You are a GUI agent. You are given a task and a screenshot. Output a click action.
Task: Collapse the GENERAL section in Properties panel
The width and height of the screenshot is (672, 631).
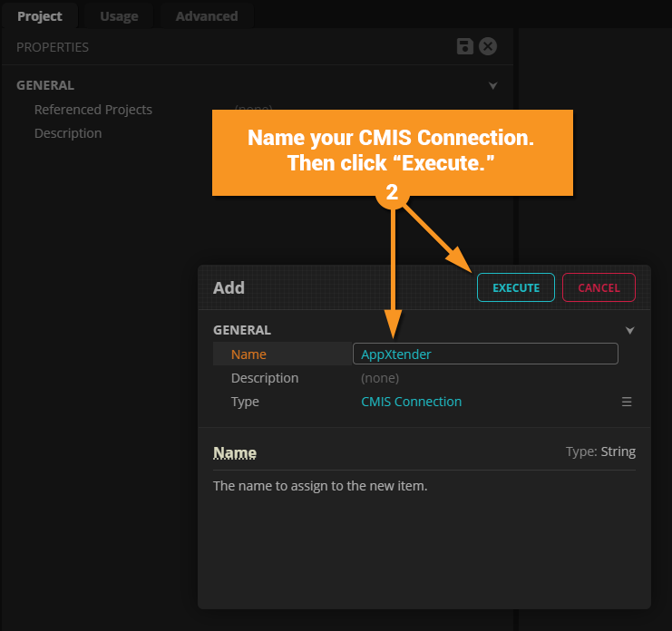(493, 85)
